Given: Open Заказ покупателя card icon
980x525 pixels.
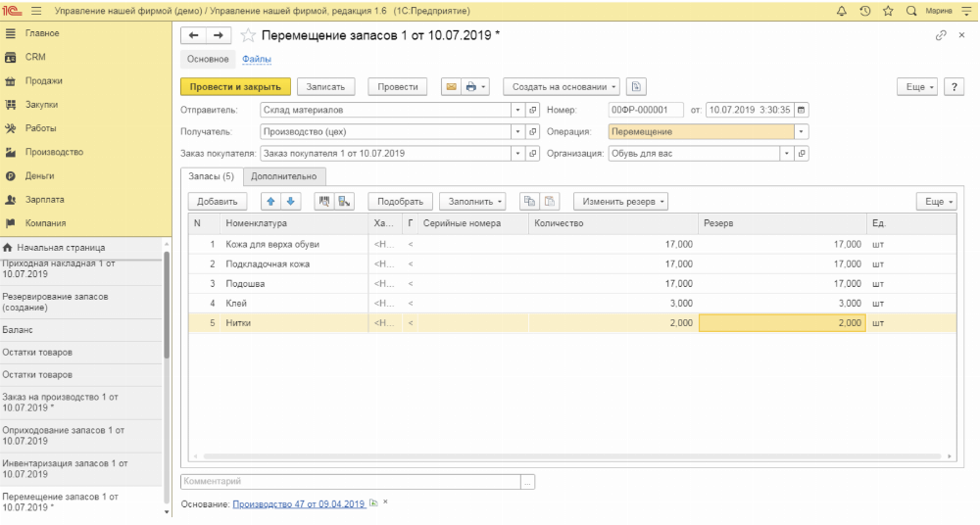Looking at the screenshot, I should (x=532, y=153).
